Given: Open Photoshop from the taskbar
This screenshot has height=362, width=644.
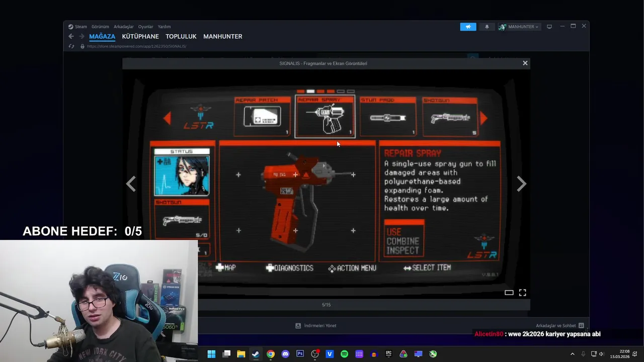Looking at the screenshot, I should [x=300, y=354].
